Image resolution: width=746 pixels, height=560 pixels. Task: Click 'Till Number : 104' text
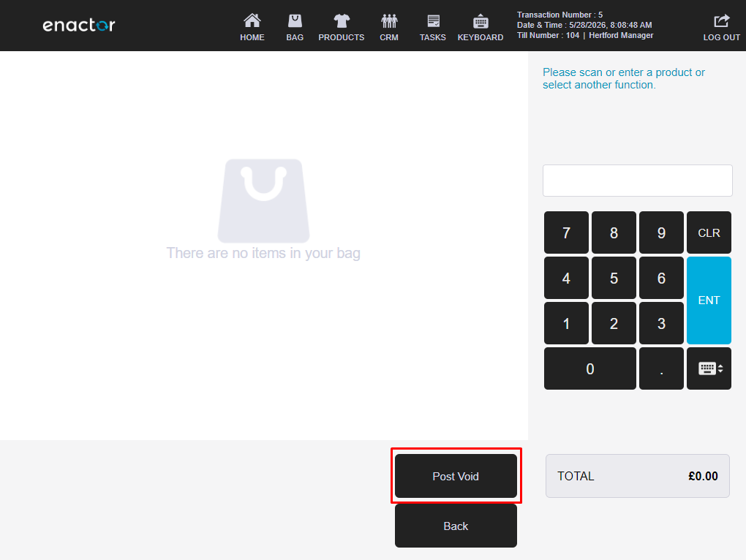(x=548, y=35)
